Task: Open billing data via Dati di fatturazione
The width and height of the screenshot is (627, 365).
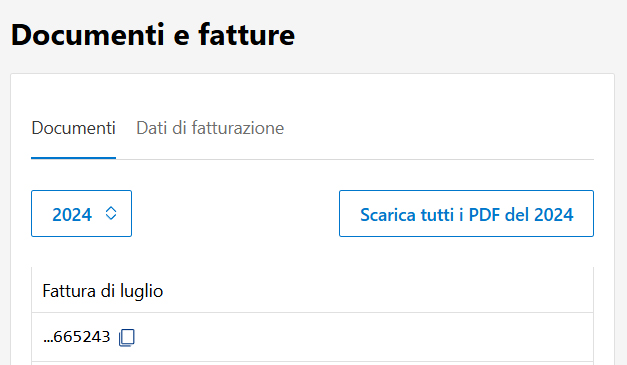Action: 210,128
